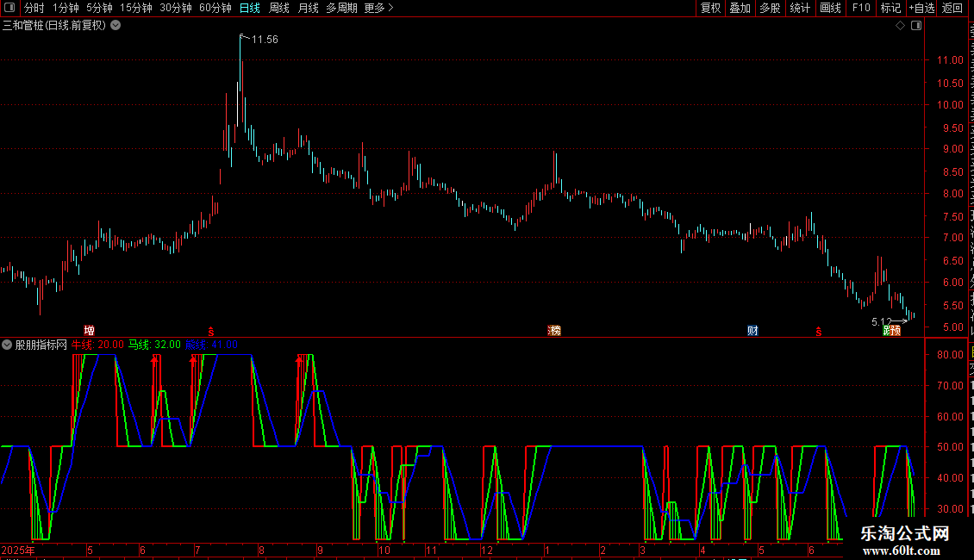The width and height of the screenshot is (974, 560).
Task: Toggle the right side panel icon
Action: 916,26
